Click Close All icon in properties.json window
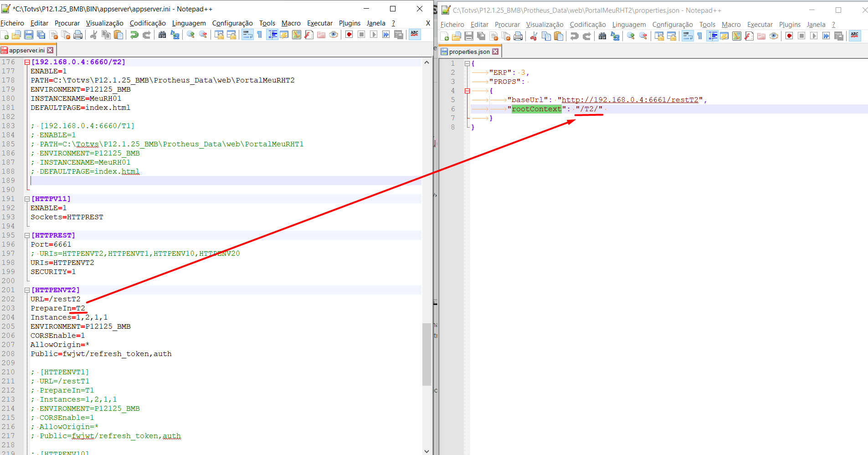This screenshot has height=455, width=868. 506,36
